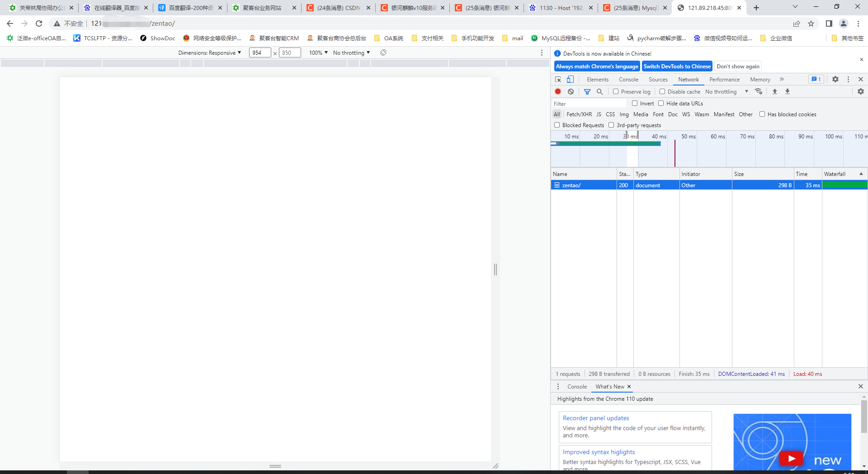Expand more DevTools tabs chevron
The width and height of the screenshot is (868, 474).
tap(782, 79)
